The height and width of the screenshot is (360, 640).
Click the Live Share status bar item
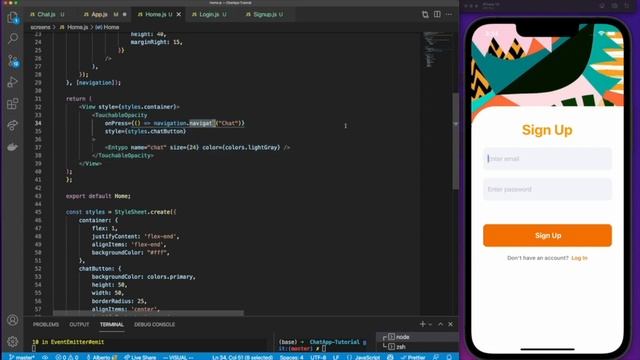[x=140, y=357]
